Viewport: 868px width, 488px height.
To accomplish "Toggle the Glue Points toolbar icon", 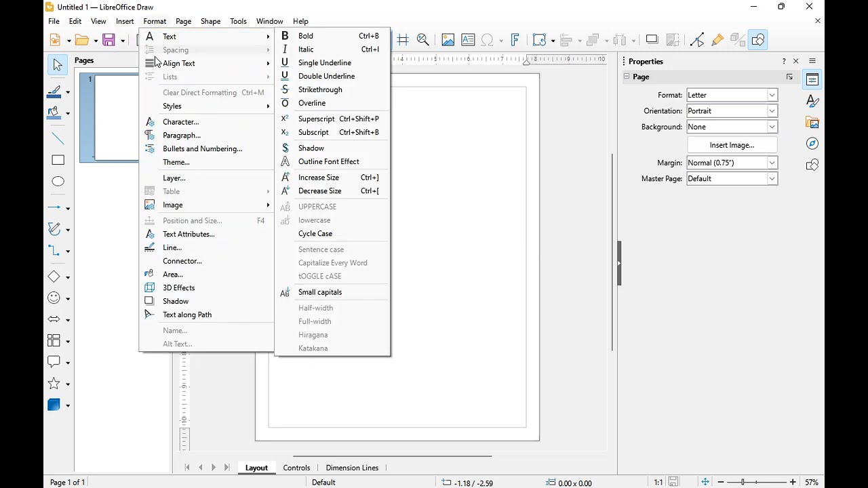I will 717,40.
